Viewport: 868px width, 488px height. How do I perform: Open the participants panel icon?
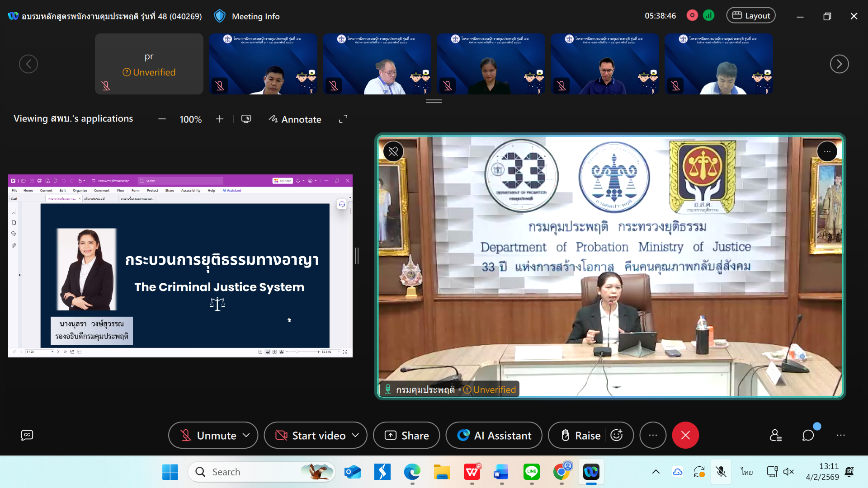pyautogui.click(x=776, y=435)
